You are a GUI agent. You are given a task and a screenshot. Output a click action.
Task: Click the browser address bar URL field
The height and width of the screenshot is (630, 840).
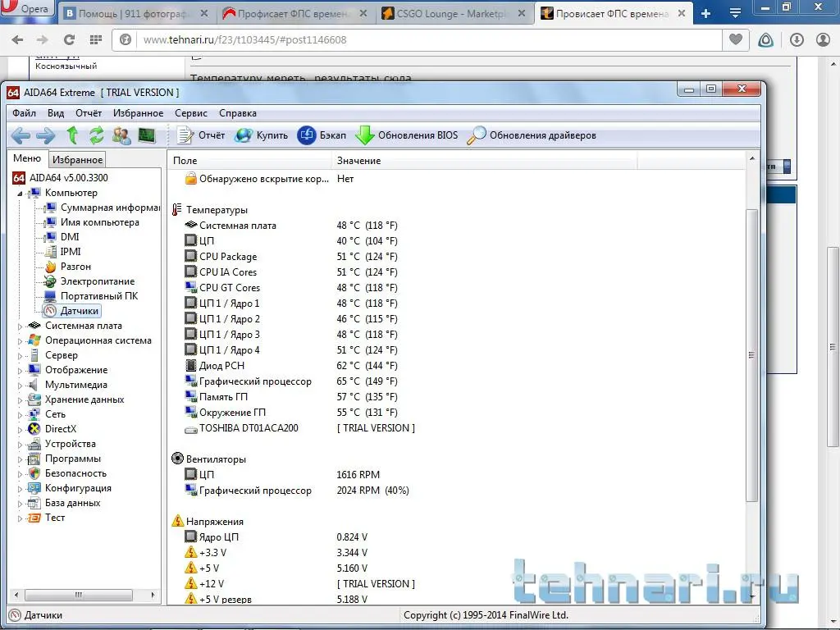pyautogui.click(x=410, y=39)
